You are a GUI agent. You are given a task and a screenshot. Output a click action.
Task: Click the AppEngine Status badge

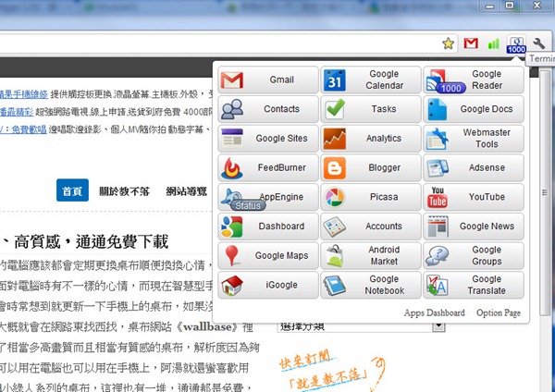248,205
